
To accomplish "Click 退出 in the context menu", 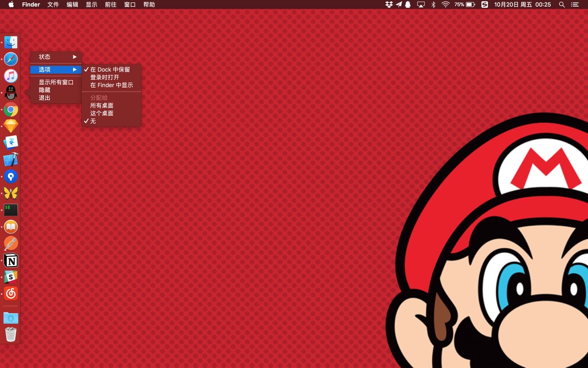I will (x=45, y=98).
